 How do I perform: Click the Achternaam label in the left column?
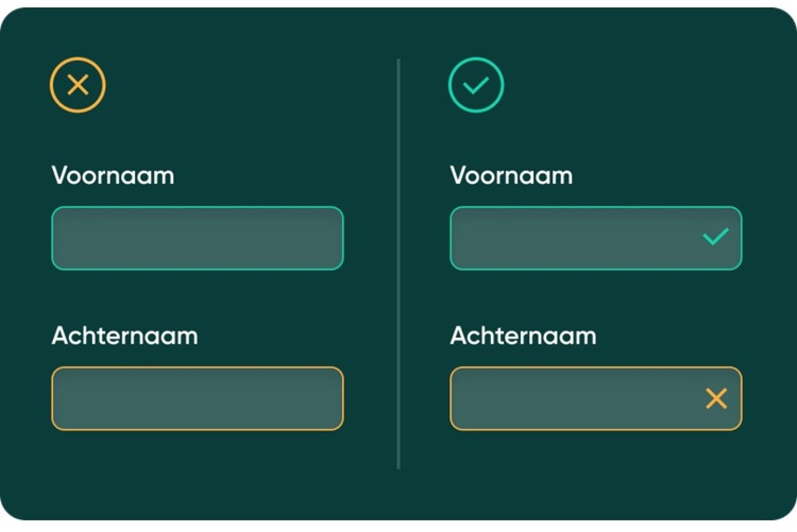(125, 335)
